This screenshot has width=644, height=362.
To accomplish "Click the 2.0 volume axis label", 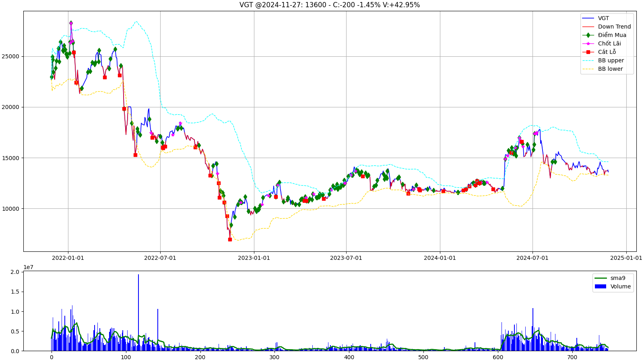I will pyautogui.click(x=15, y=272).
